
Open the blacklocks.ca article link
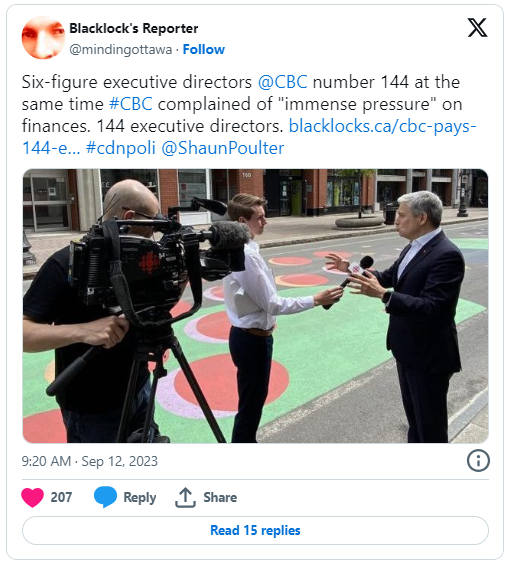tap(249, 137)
